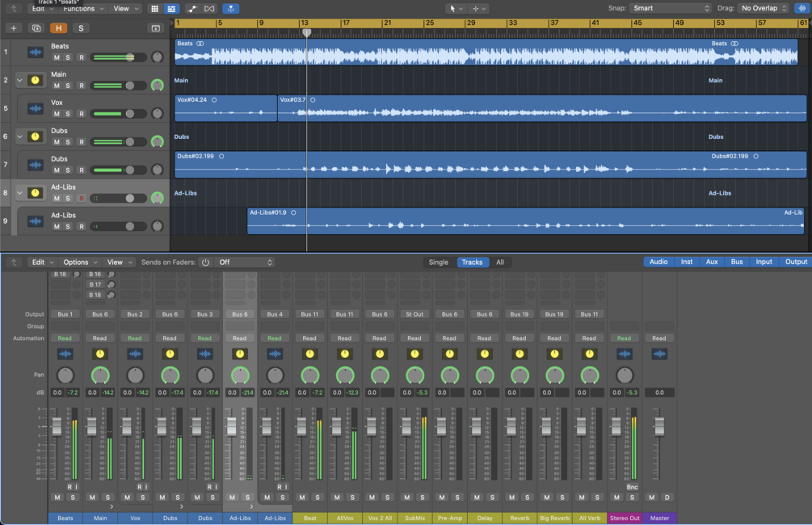This screenshot has height=525, width=812.
Task: Click the Vox#03.7 audio region
Action: click(x=541, y=108)
